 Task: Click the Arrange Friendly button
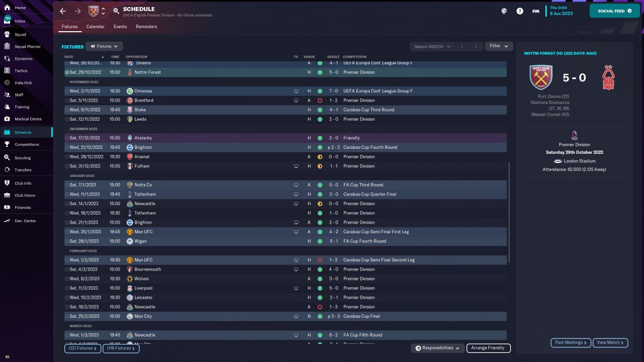coord(489,348)
